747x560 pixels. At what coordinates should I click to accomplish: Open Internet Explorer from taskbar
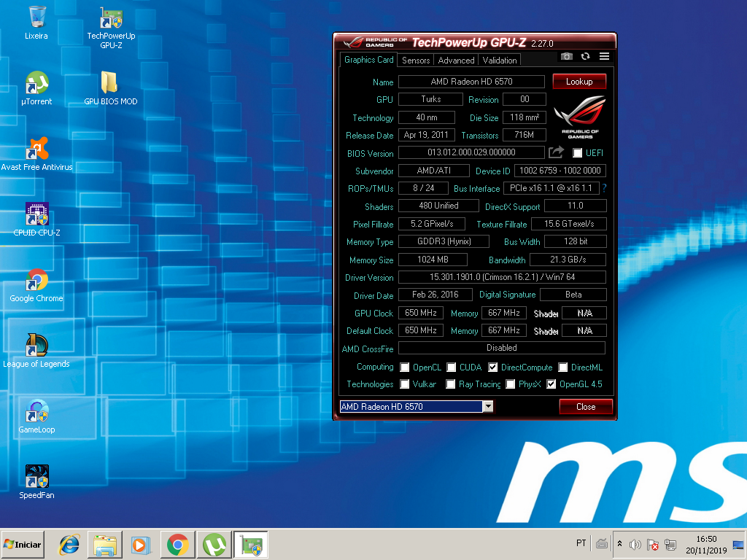[69, 544]
